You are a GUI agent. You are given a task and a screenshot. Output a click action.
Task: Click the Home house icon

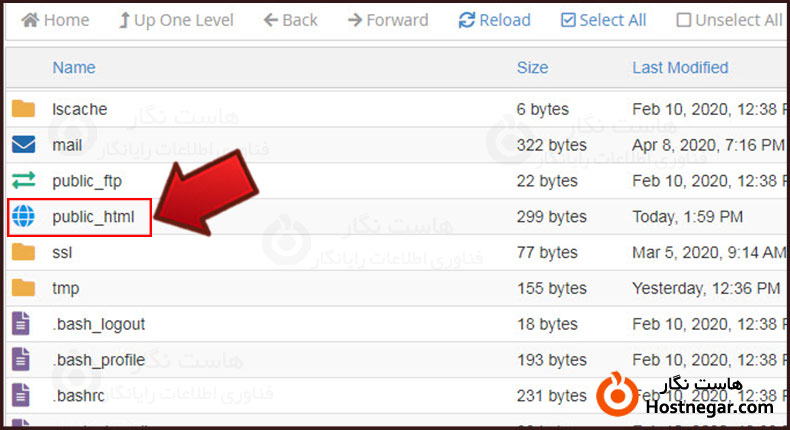click(x=30, y=20)
